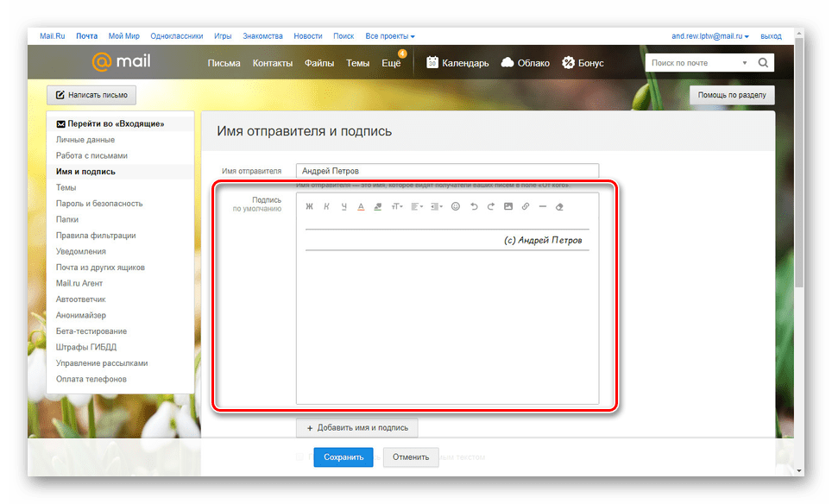The width and height of the screenshot is (832, 504).
Task: Toggle italic formatting (К) in signature editor
Action: [x=327, y=206]
